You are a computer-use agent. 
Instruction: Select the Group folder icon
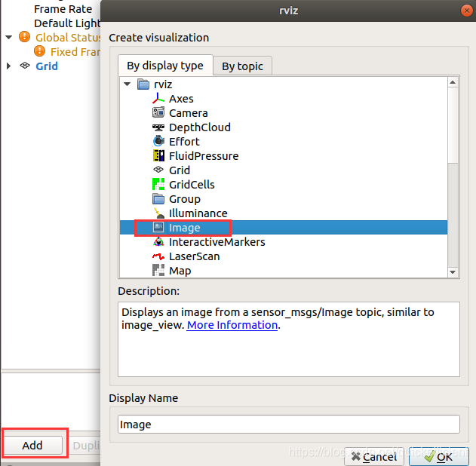point(158,199)
